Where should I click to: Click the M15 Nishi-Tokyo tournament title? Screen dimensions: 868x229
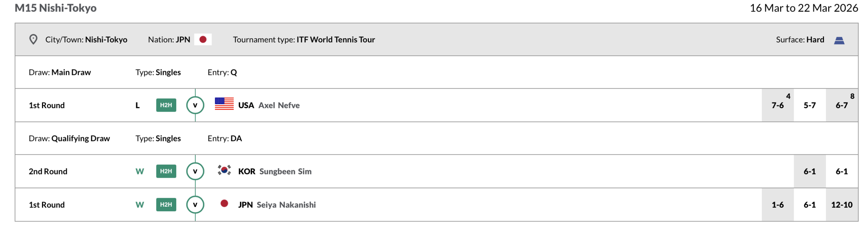click(56, 8)
